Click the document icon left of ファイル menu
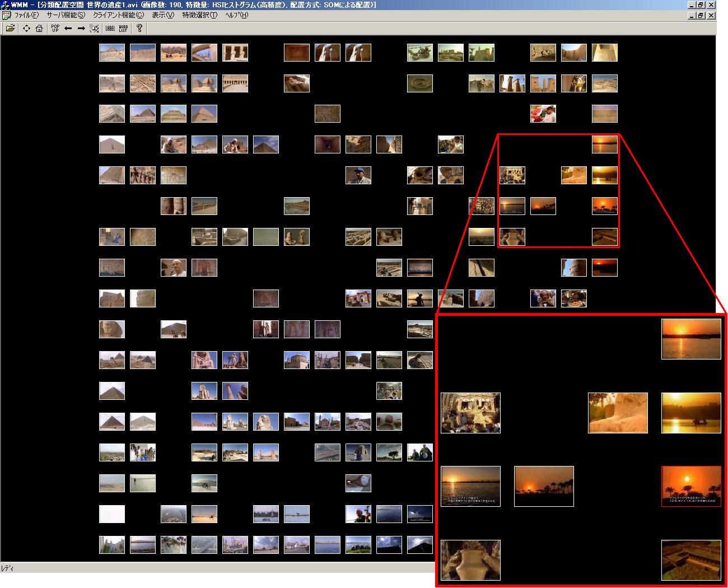 (x=7, y=15)
